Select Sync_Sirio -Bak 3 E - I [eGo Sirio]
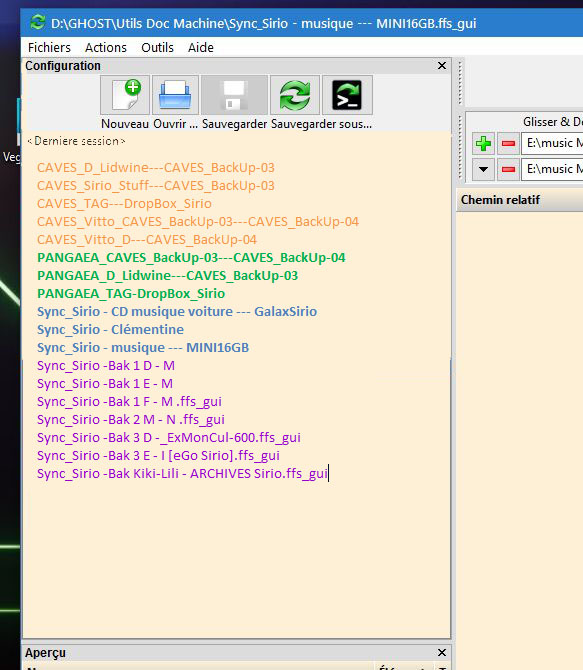Screen dimensions: 583x670 (x=158, y=455)
